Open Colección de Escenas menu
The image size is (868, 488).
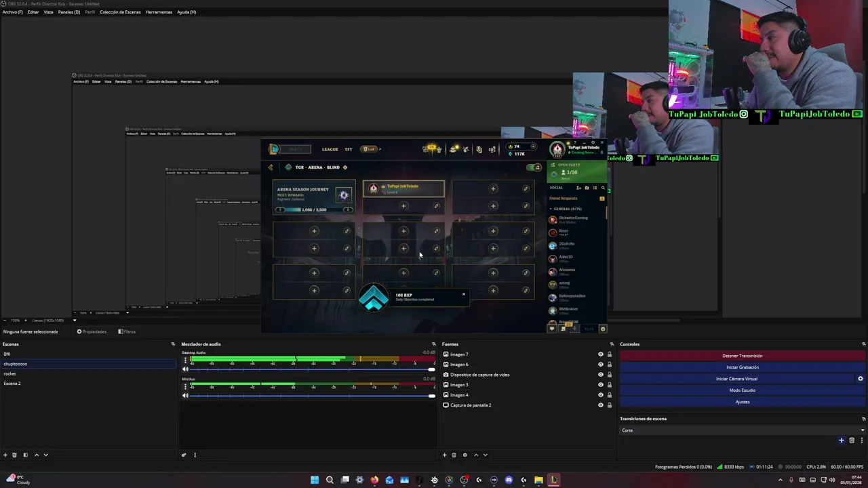pos(120,12)
